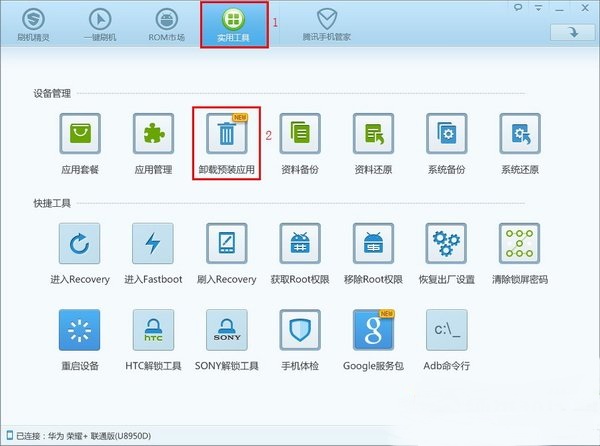Open the title bar dropdown menu
600x446 pixels.
point(539,8)
